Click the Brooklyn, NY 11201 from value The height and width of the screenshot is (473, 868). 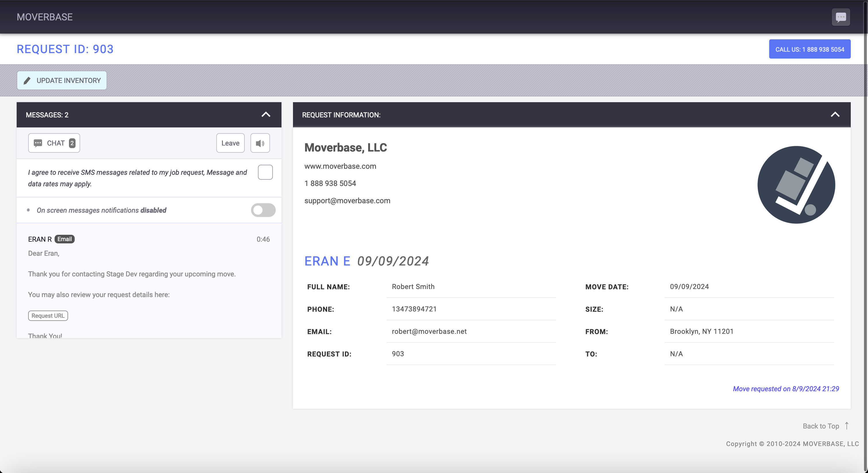click(701, 331)
